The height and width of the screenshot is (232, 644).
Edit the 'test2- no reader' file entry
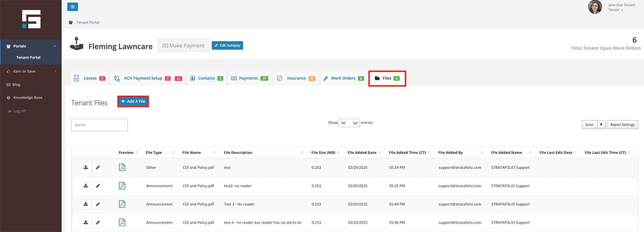pos(98,186)
